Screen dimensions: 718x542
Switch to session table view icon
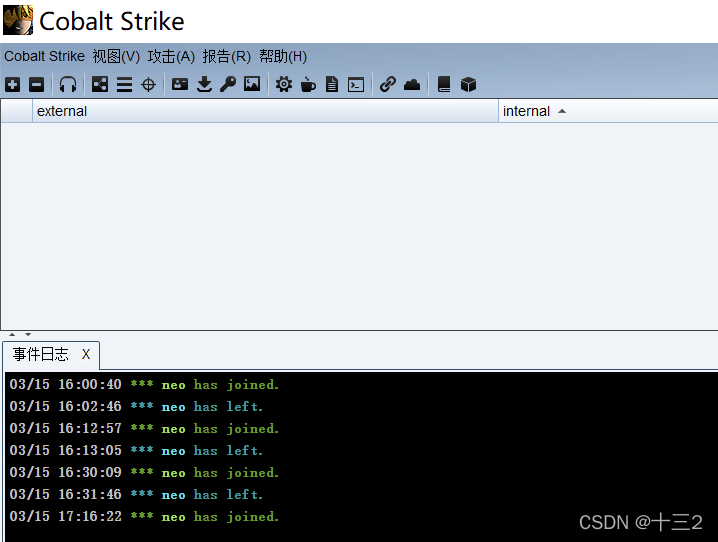124,85
